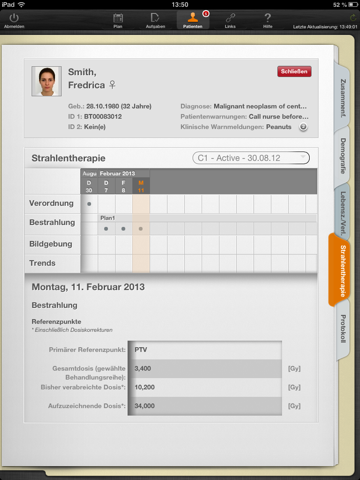Select day column D 30 in timeline
This screenshot has height=480, width=360.
click(89, 186)
